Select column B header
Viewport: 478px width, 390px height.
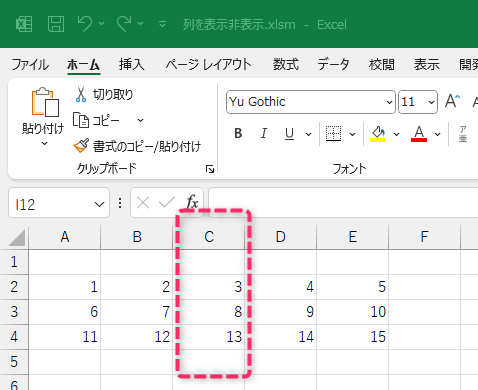pos(137,237)
